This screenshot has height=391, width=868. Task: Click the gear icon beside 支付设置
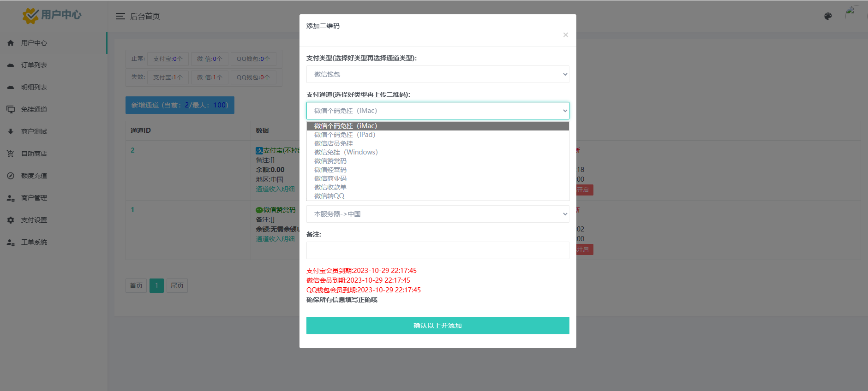[x=11, y=220]
